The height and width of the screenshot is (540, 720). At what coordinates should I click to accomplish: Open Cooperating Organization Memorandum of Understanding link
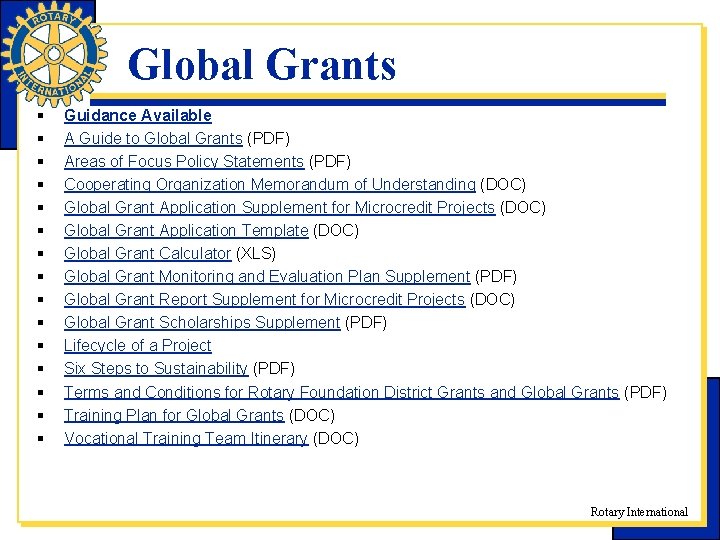[x=270, y=184]
